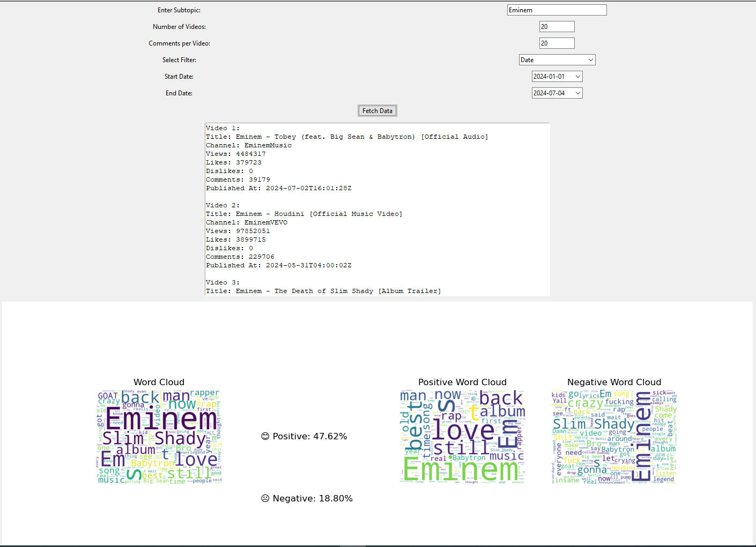The height and width of the screenshot is (547, 756).
Task: Click the 'Views: 97852051' line
Action: [238, 231]
